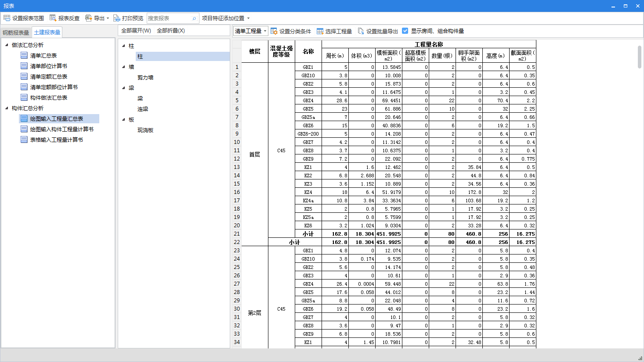Click 全部展开(W) button

tap(136, 31)
